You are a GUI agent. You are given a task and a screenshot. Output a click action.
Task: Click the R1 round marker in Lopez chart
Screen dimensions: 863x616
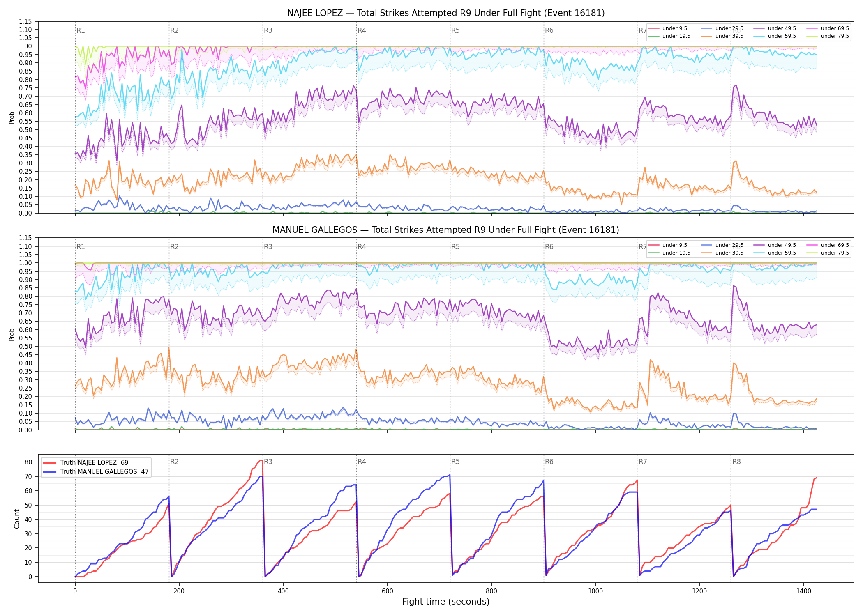click(x=81, y=30)
